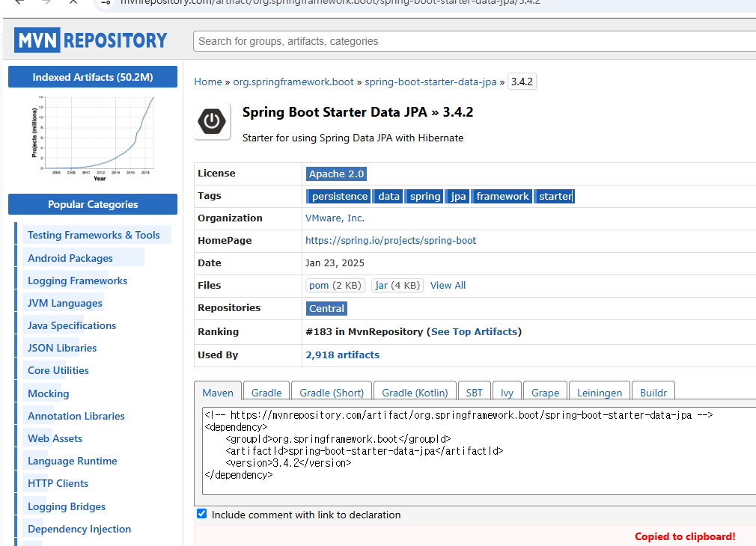Open Web Assets category
Screen dimensions: 756x546
point(55,438)
